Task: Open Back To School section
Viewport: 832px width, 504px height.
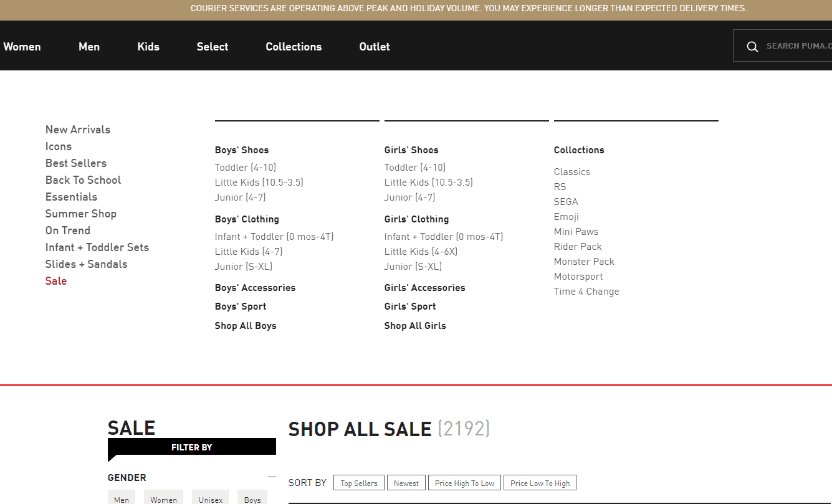Action: [83, 180]
